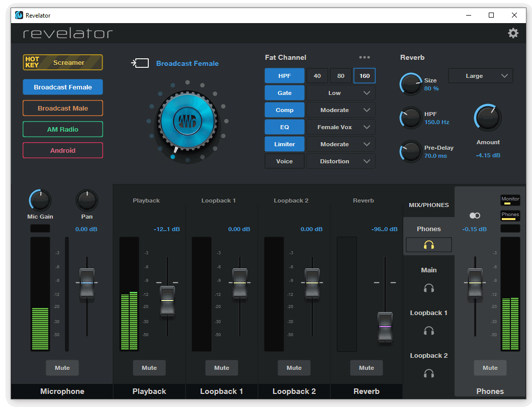Click the Loopback 2 fader handle
Image resolution: width=532 pixels, height=409 pixels.
pyautogui.click(x=312, y=283)
